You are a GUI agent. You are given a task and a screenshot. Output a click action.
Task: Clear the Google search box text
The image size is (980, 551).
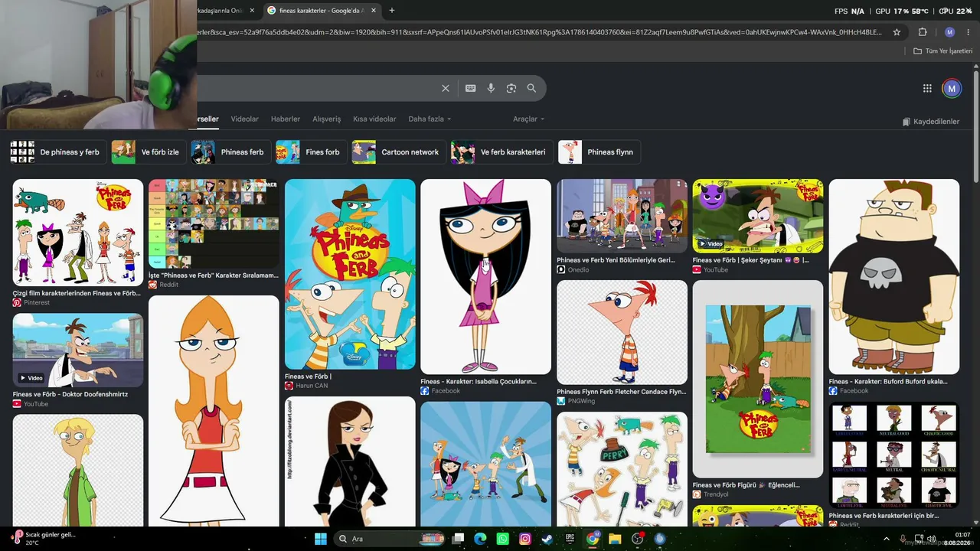click(446, 88)
